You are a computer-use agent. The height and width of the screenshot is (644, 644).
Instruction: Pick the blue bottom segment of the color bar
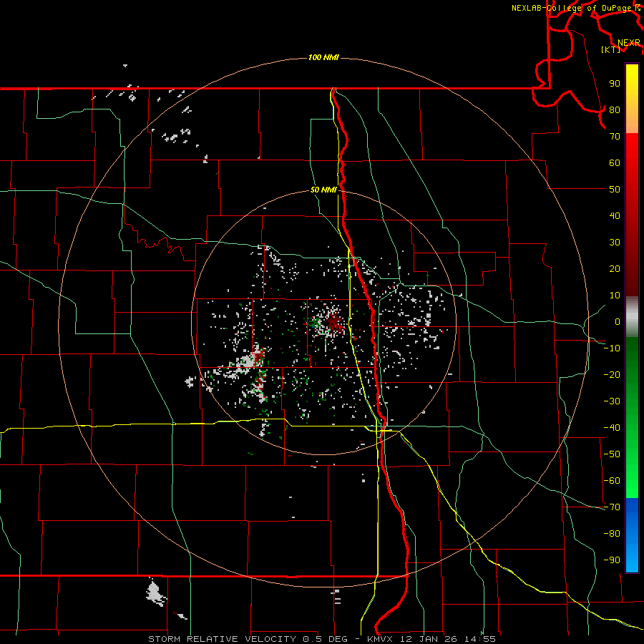click(632, 535)
